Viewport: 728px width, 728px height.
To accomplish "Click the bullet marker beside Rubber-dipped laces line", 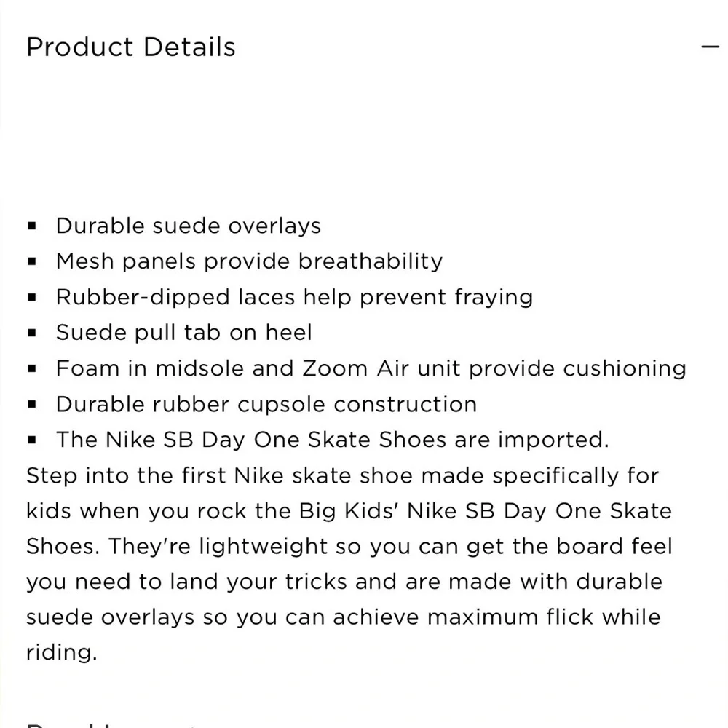I will (31, 297).
